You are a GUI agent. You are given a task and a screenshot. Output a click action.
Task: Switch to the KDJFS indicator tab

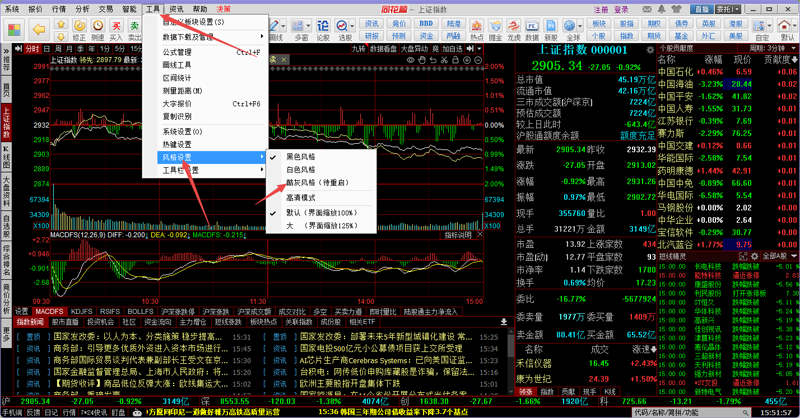[x=82, y=311]
